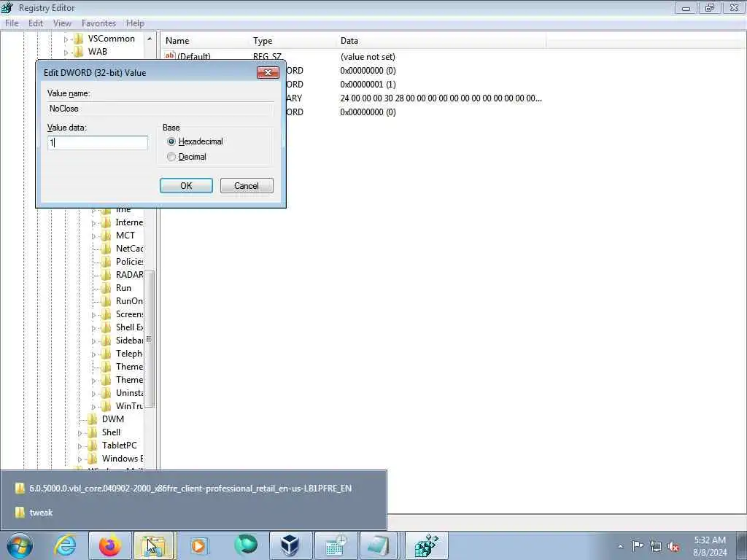Click the tree scroll up arrow
The image size is (747, 560).
point(150,39)
